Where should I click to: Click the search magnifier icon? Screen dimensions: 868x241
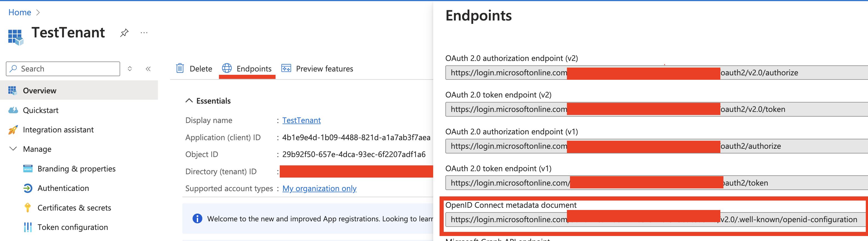pos(14,69)
